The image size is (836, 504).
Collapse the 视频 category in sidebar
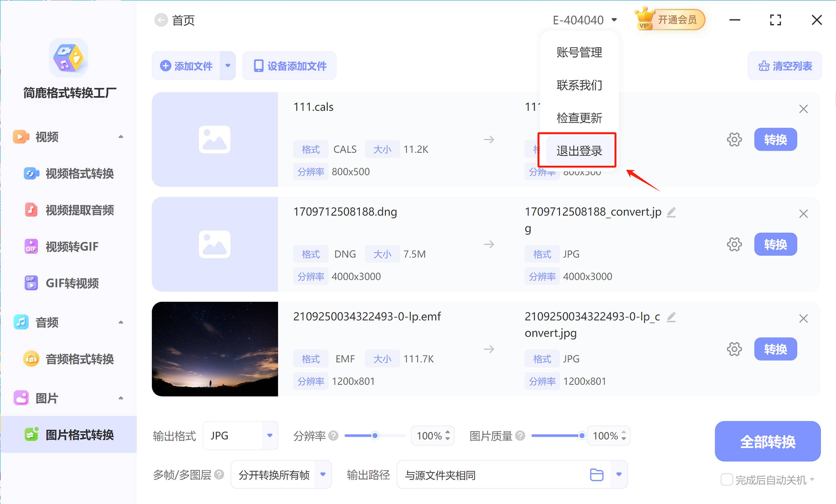[x=121, y=136]
